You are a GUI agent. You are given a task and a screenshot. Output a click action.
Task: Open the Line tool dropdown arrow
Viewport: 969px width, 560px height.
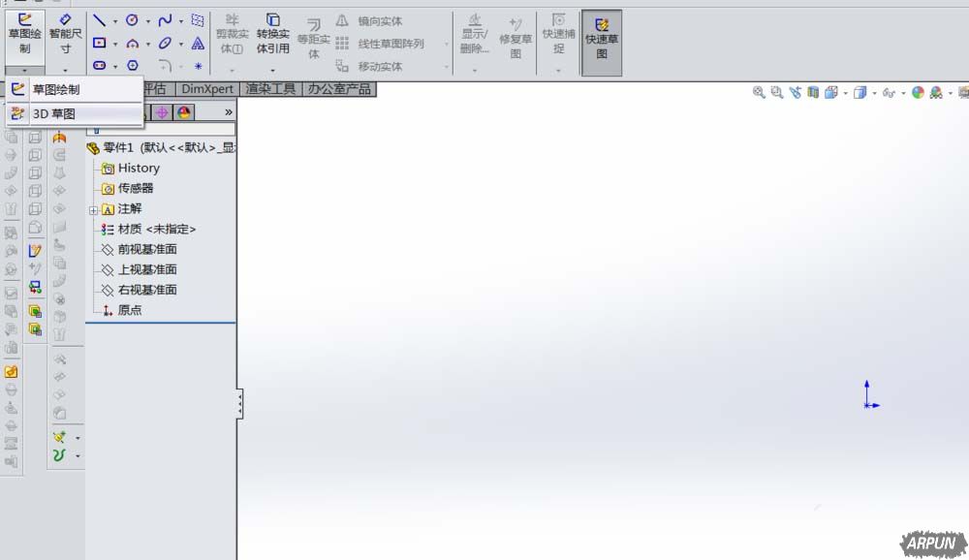pos(115,21)
